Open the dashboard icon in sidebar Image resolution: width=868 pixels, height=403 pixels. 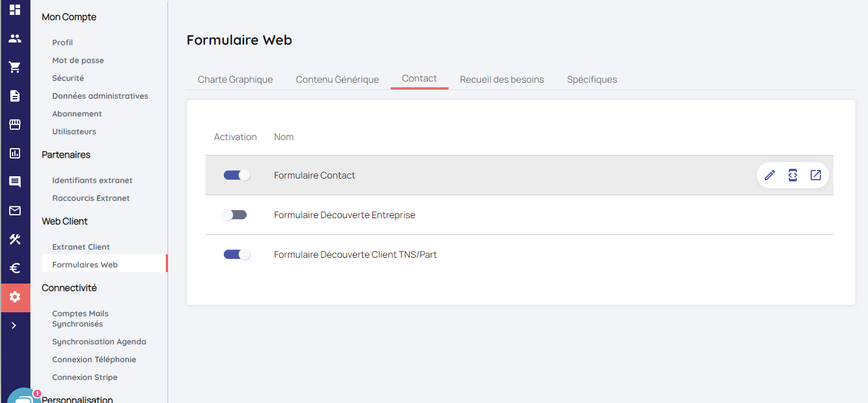(15, 10)
